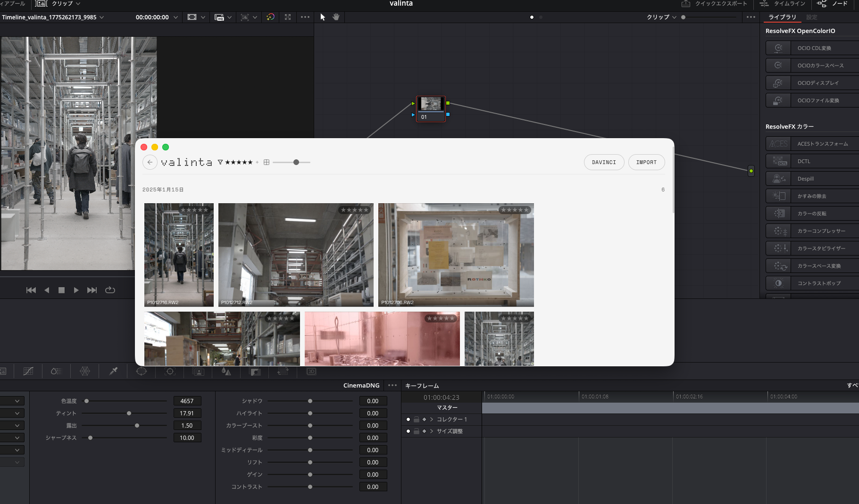The image size is (859, 504).
Task: Open the Qualifier eyedropper tool
Action: tap(113, 372)
